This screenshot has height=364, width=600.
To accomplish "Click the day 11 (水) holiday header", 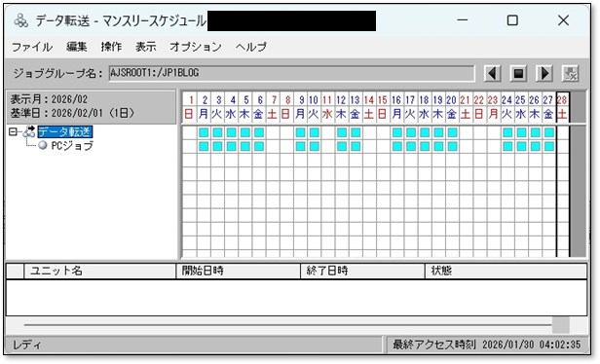I will tap(328, 107).
